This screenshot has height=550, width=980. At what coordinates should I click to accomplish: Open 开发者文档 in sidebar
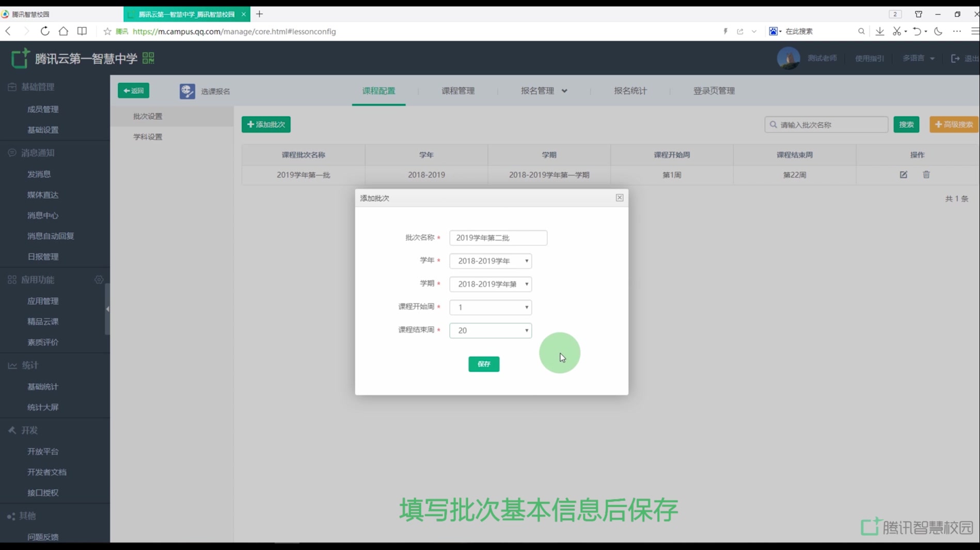[x=46, y=473]
